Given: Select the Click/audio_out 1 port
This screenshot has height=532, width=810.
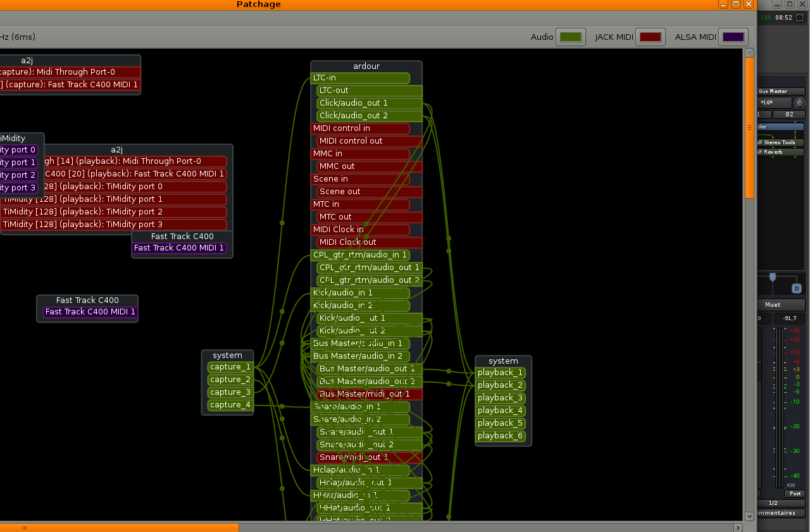Looking at the screenshot, I should (x=370, y=103).
